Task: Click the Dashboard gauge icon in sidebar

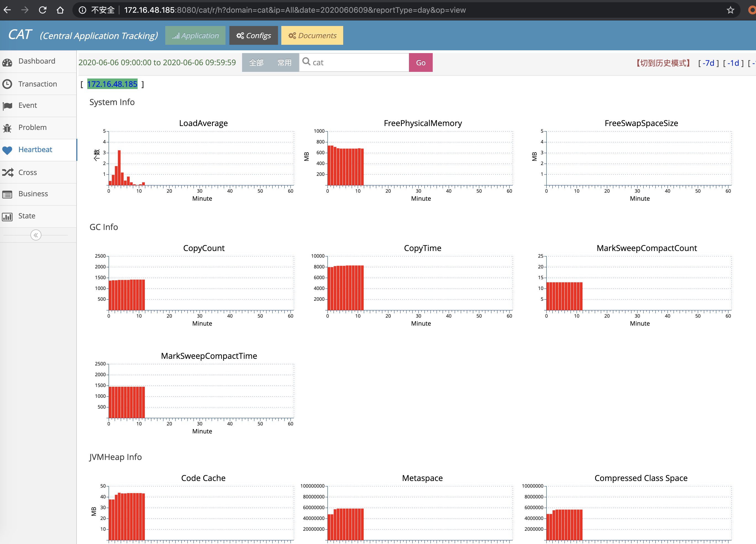Action: (7, 62)
